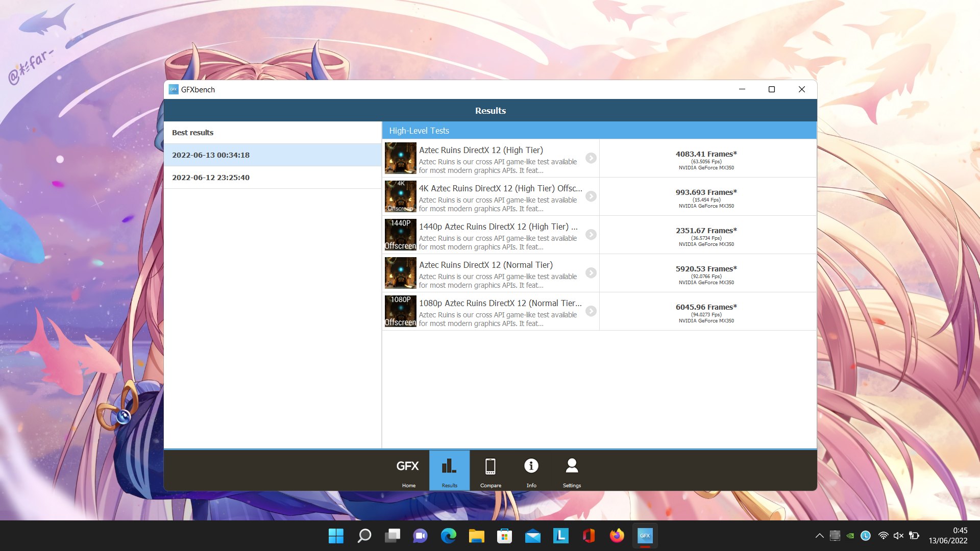Open 1440p Aztec Ruins DirectX 12 title
Screen dimensions: 980x551
click(498, 227)
